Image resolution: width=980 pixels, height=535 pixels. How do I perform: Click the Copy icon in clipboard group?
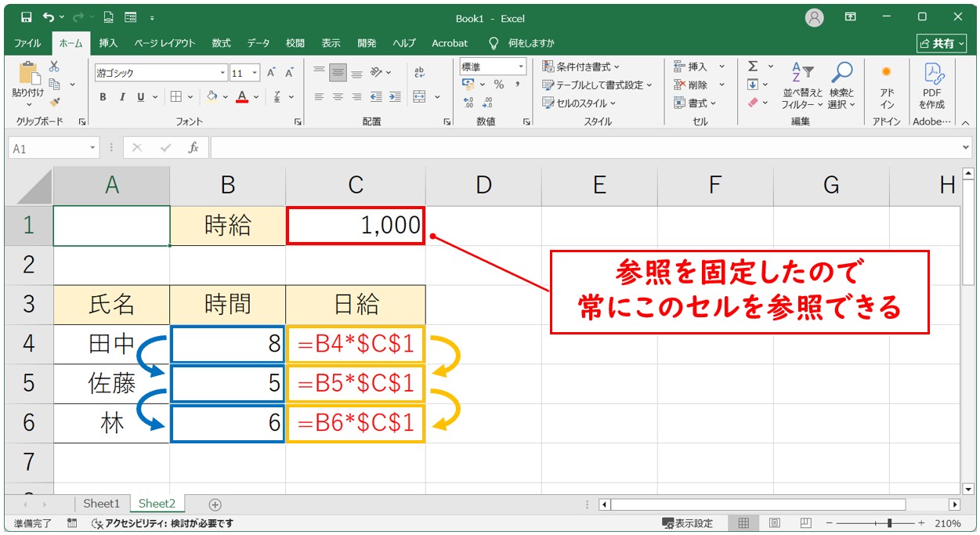click(x=55, y=85)
